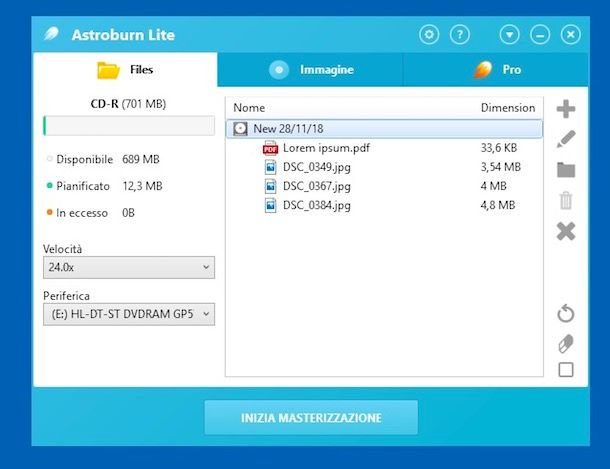Toggle the square checkbox below eraser
The height and width of the screenshot is (469, 610).
pos(566,370)
